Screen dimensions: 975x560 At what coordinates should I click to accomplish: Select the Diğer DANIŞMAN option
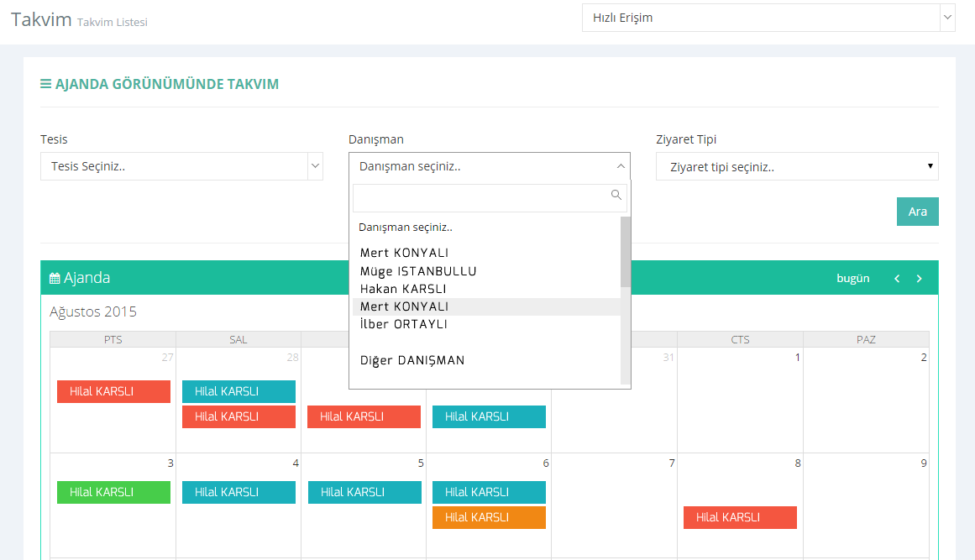[412, 360]
